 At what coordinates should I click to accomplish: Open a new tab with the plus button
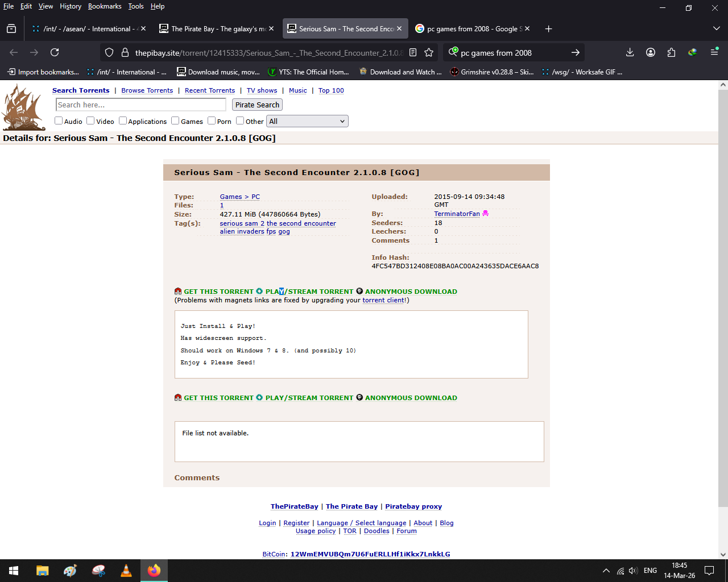pos(548,29)
